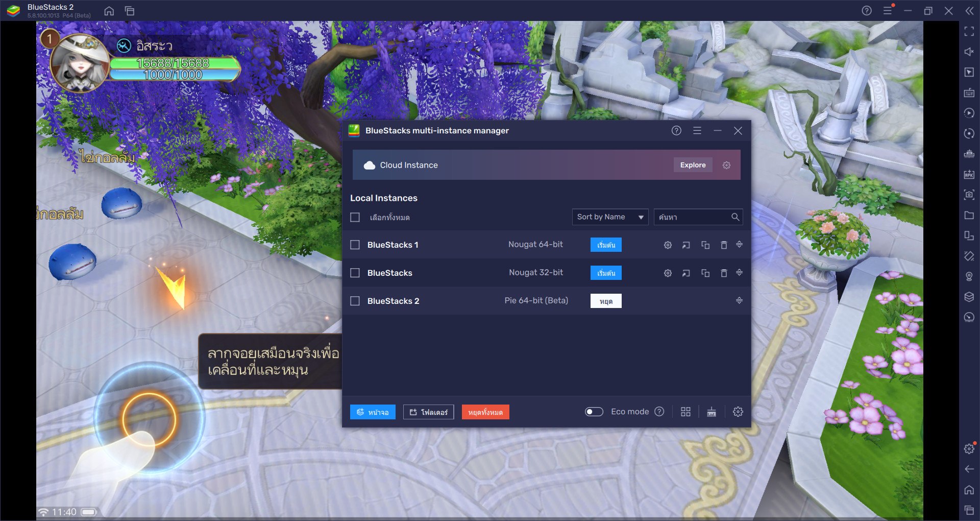Check the BlueStacks Nougat 32-bit checkbox

tap(355, 273)
